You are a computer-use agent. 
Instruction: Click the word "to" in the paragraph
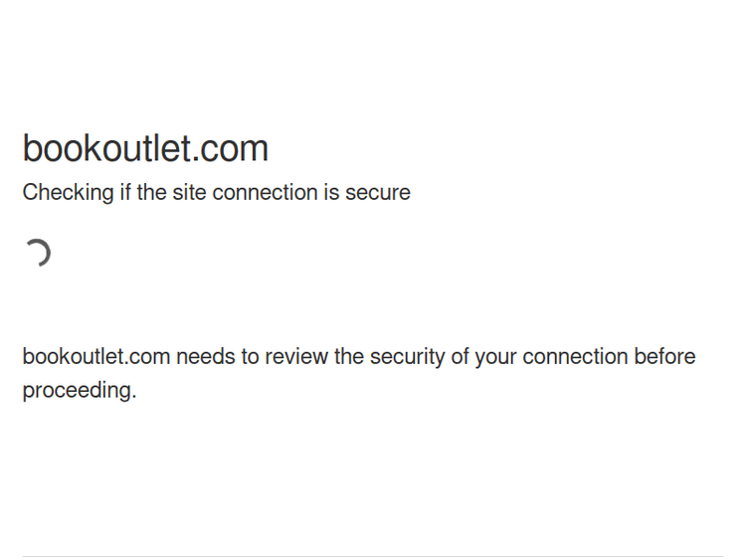click(250, 357)
